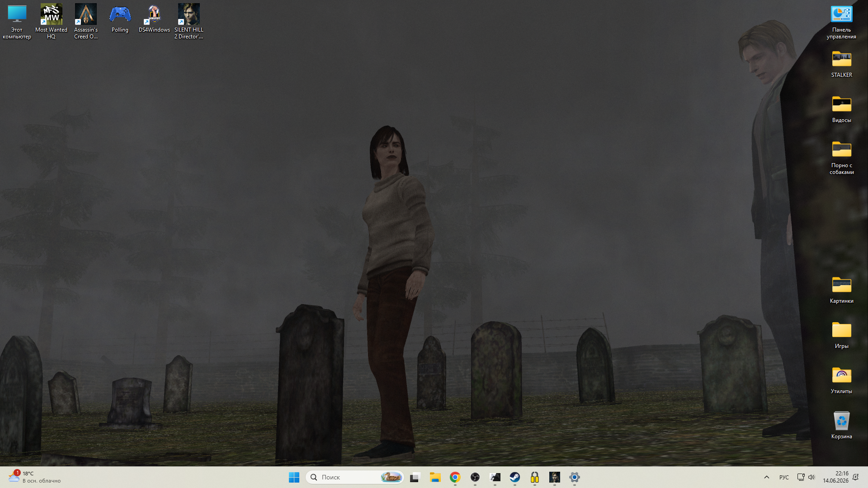Open Task View from the taskbar
Image resolution: width=868 pixels, height=488 pixels.
click(x=415, y=477)
